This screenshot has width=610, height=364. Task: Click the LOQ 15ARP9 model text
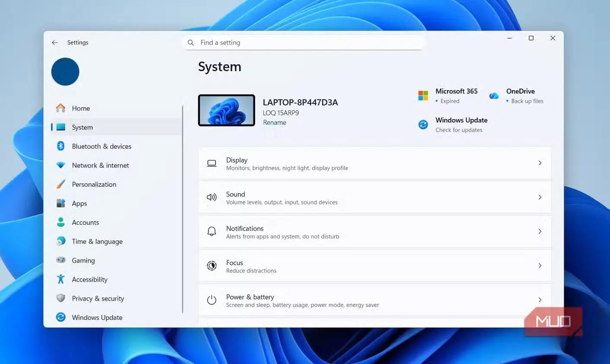tap(281, 113)
